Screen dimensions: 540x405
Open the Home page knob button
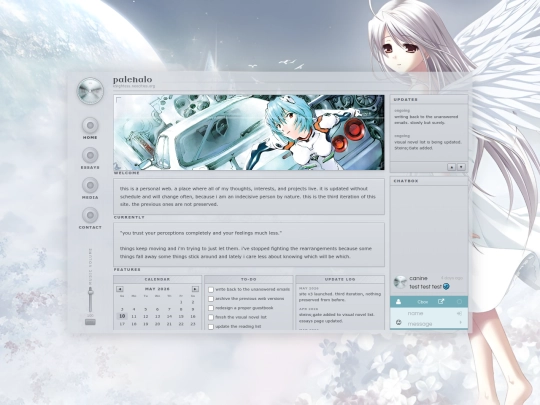[x=90, y=125]
